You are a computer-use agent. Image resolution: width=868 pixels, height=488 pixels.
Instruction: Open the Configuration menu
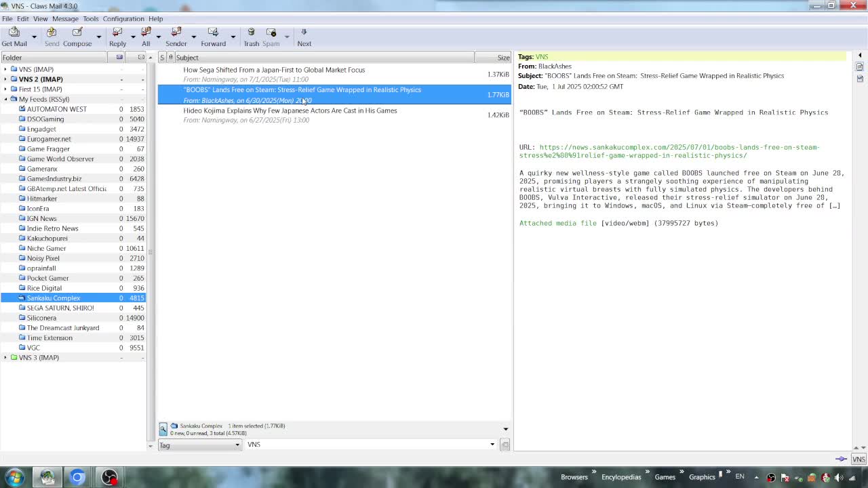(123, 18)
